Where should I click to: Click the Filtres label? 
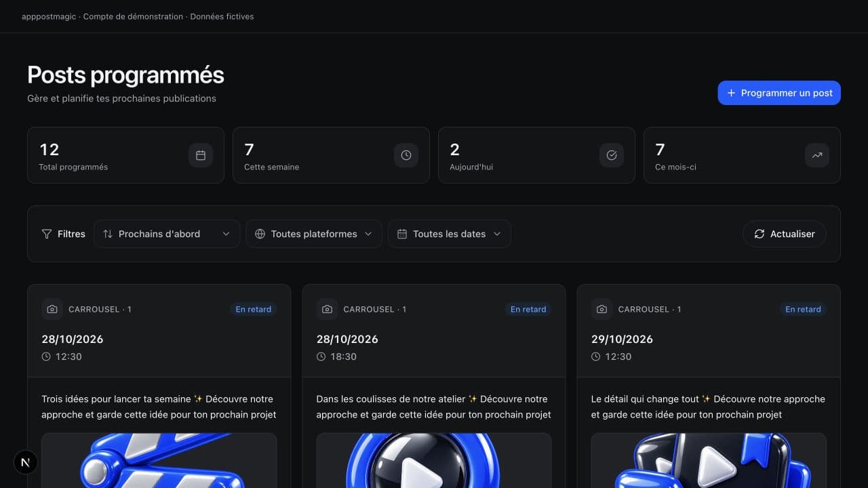pos(71,234)
